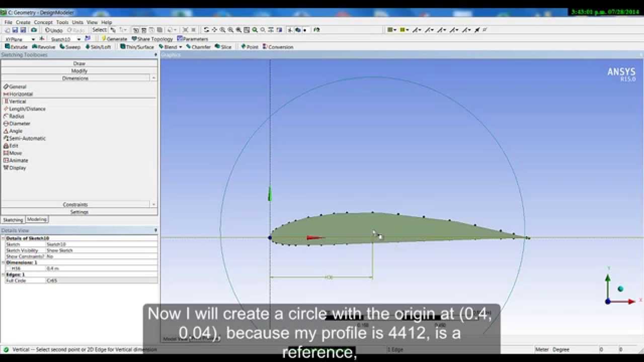Open the Blend dropdown arrow
This screenshot has width=644, height=362.
[181, 47]
